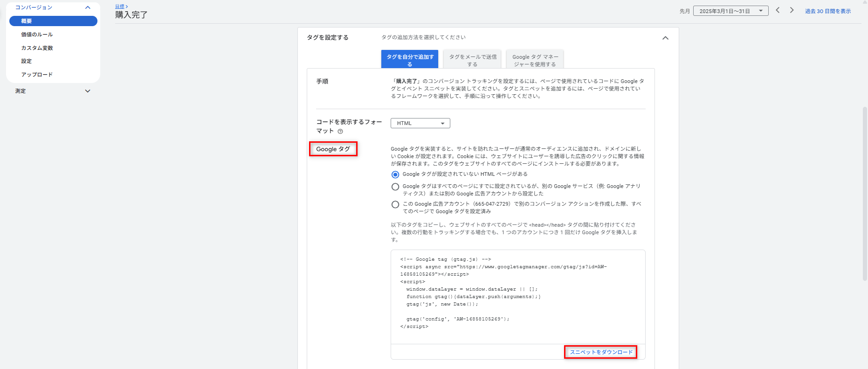This screenshot has height=369, width=868.
Task: Click the gtag('config', 'AW-16858105269') code line
Action: click(x=457, y=319)
